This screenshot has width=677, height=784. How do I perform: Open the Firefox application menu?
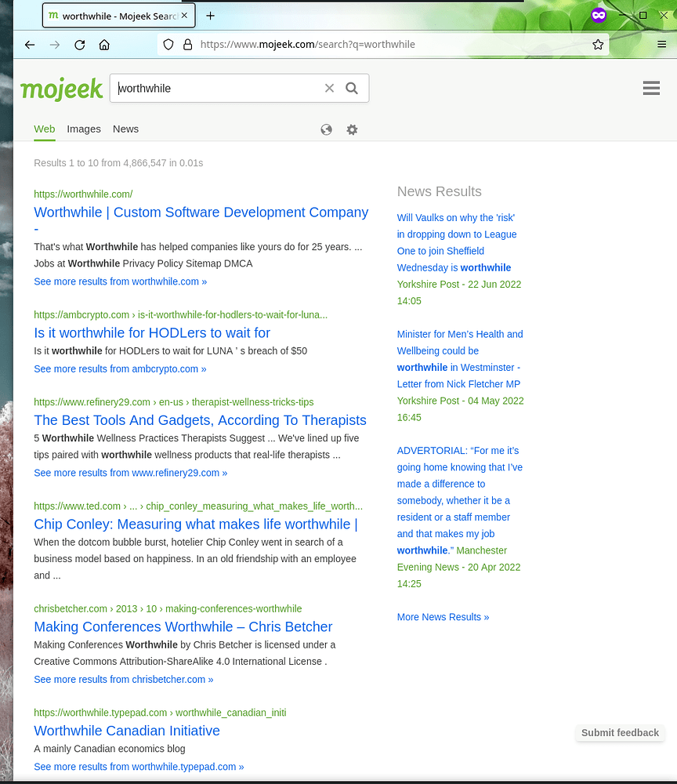[x=661, y=45]
